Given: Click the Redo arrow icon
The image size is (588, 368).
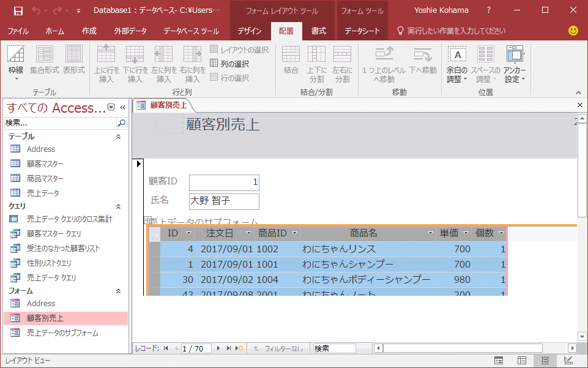Looking at the screenshot, I should coord(58,11).
